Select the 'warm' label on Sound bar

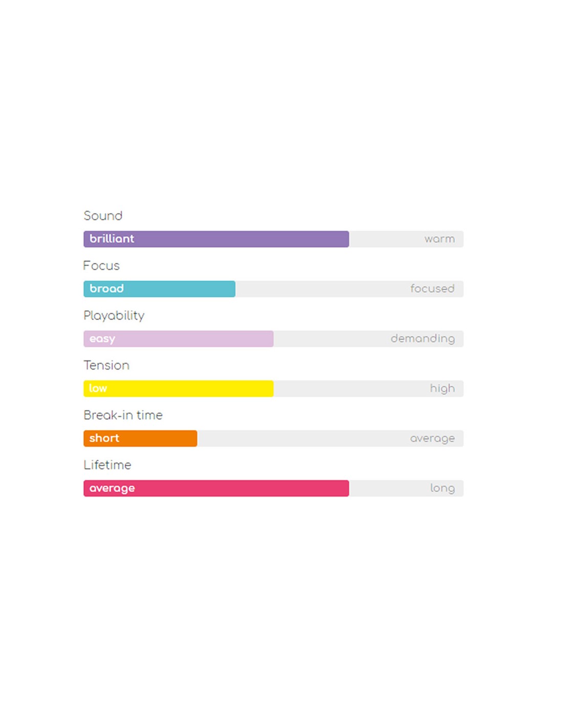pyautogui.click(x=439, y=239)
